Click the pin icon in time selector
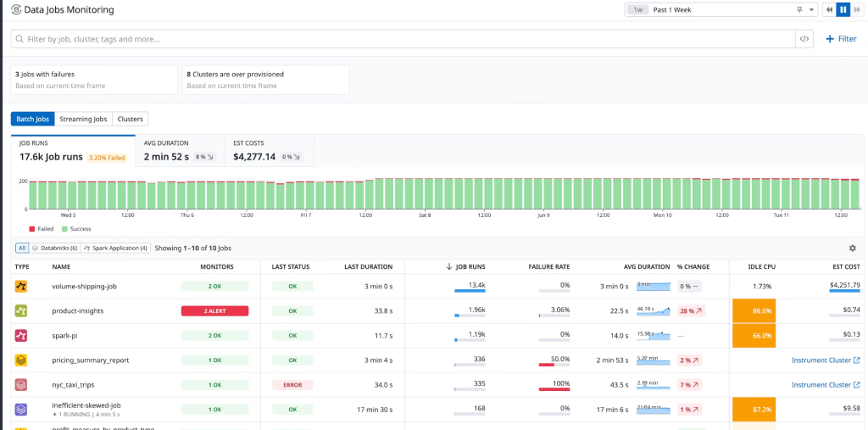The image size is (868, 430). coord(799,9)
